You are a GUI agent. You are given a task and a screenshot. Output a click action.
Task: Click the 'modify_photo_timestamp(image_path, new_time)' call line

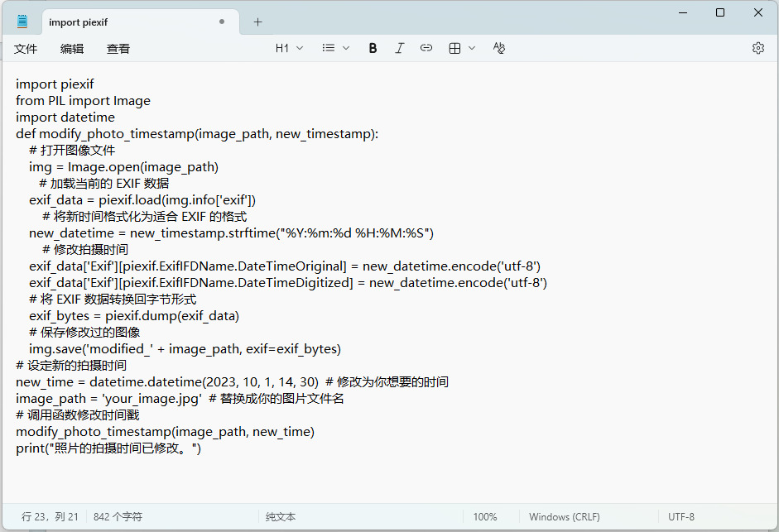tap(165, 432)
